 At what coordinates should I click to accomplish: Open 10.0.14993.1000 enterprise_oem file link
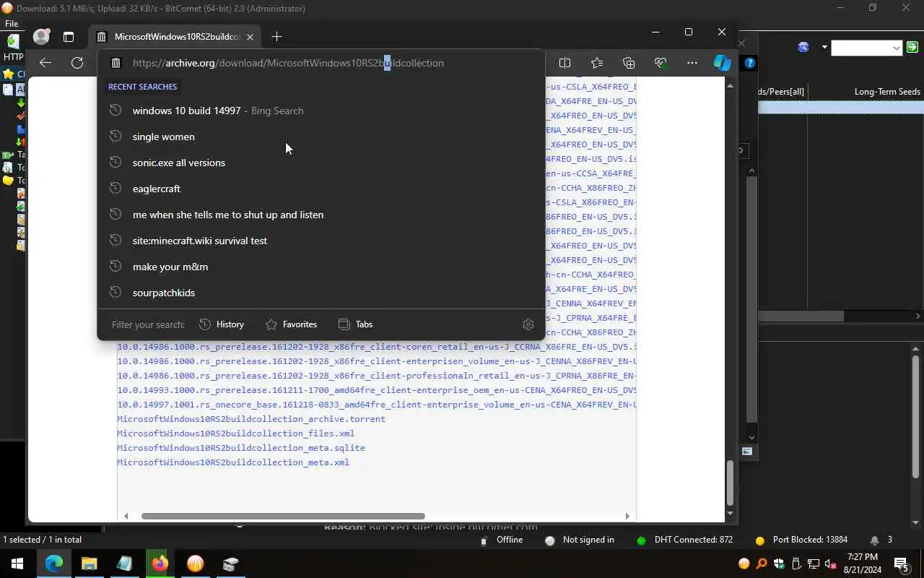tap(376, 390)
